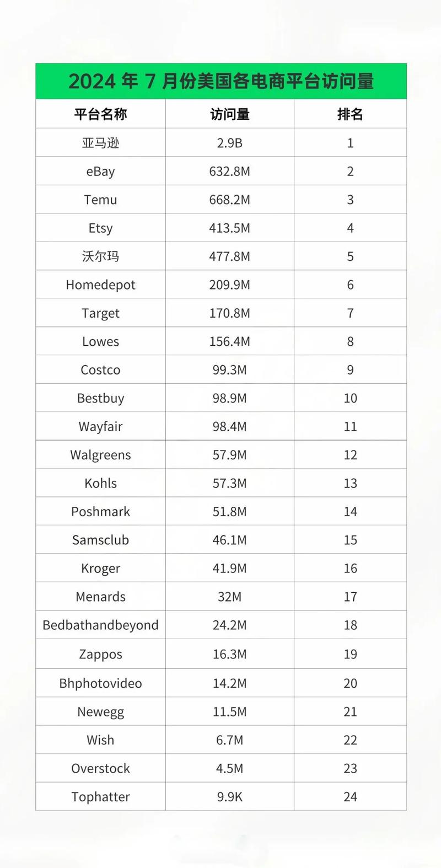The width and height of the screenshot is (441, 868).
Task: Select Menards' 32M visits value
Action: point(229,597)
